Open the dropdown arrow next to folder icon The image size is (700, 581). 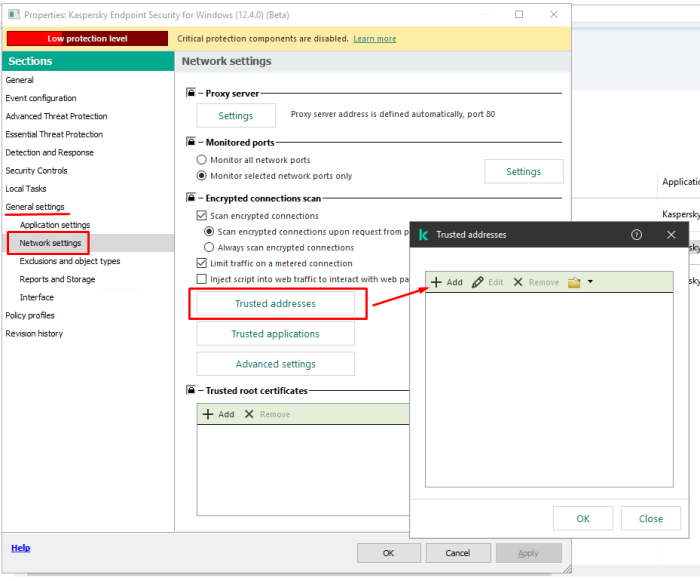590,281
